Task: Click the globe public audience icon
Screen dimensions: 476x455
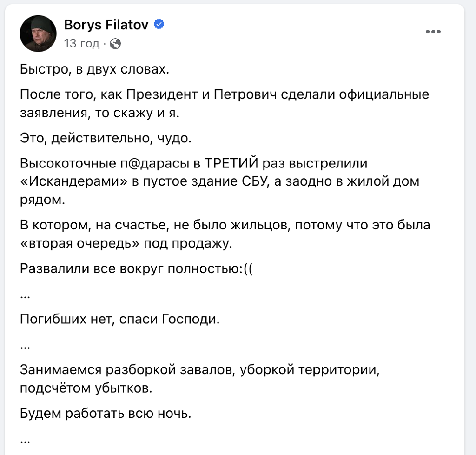Action: [x=116, y=44]
